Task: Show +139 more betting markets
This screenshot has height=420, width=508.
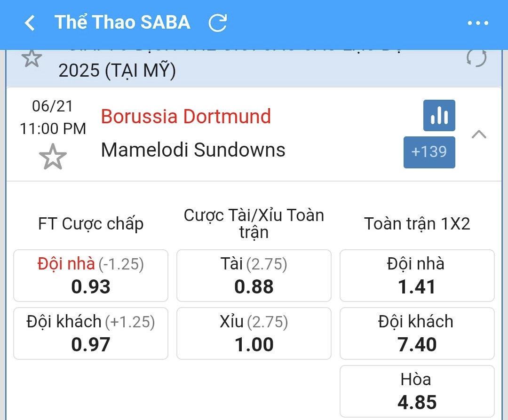Action: 429,152
